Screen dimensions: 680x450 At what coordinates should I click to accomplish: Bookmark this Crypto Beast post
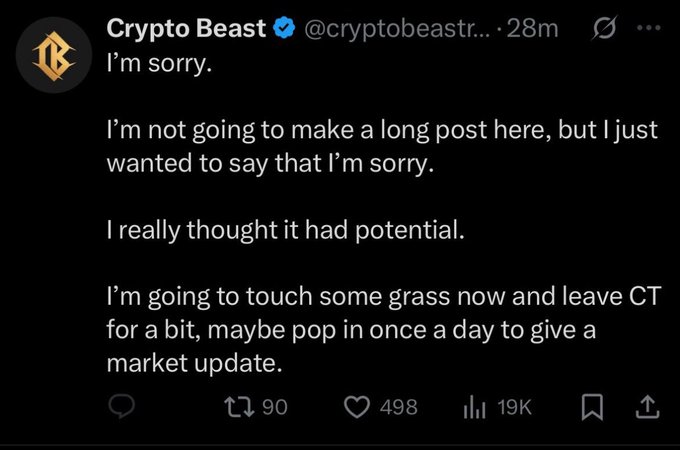[x=592, y=407]
